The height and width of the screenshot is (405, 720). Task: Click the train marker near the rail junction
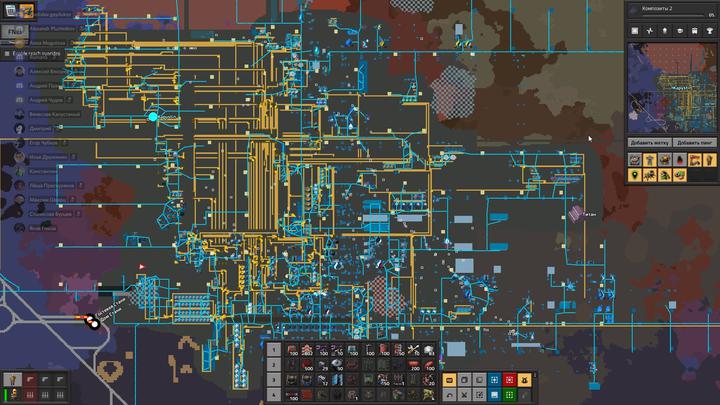92,321
